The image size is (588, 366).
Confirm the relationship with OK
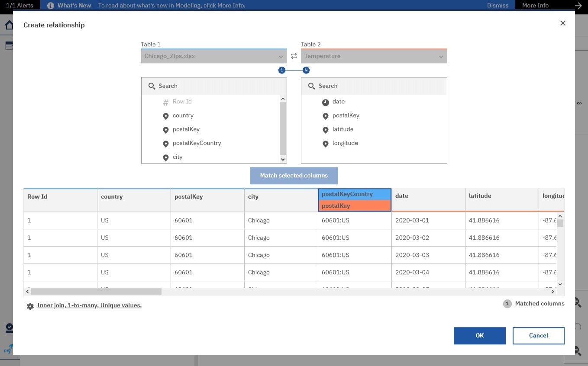pos(480,336)
